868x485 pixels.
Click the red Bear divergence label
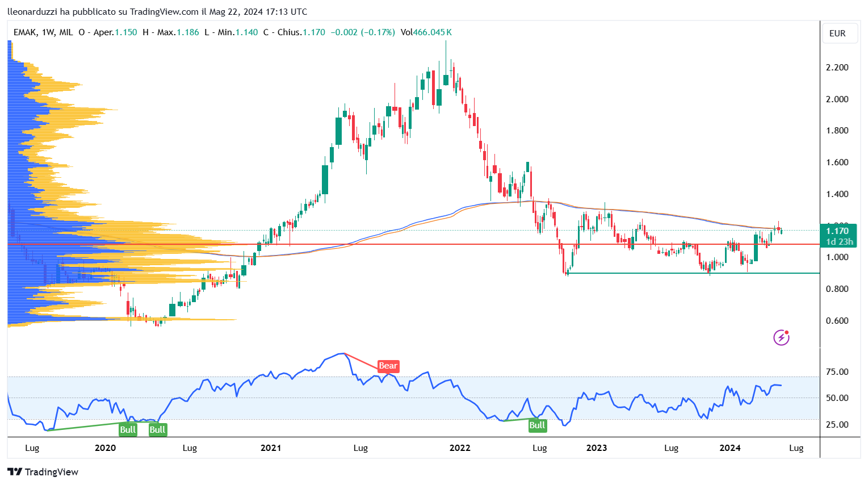coord(388,366)
